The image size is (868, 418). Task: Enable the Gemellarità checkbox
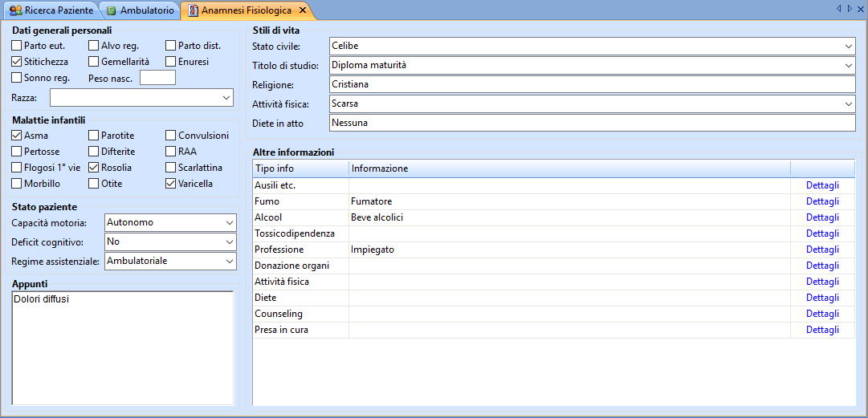tap(94, 61)
